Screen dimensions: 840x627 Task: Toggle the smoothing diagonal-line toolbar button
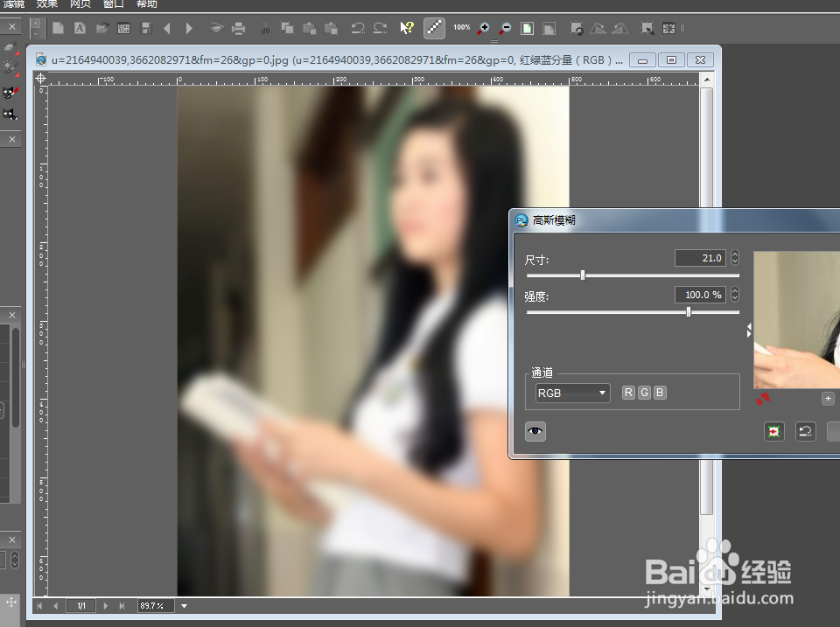pos(435,28)
